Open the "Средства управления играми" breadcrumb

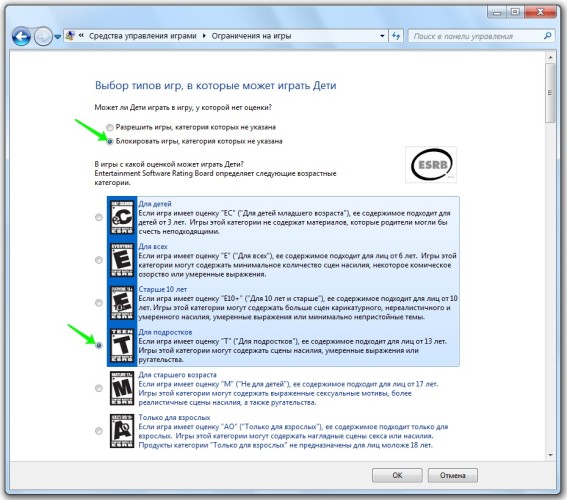[143, 36]
